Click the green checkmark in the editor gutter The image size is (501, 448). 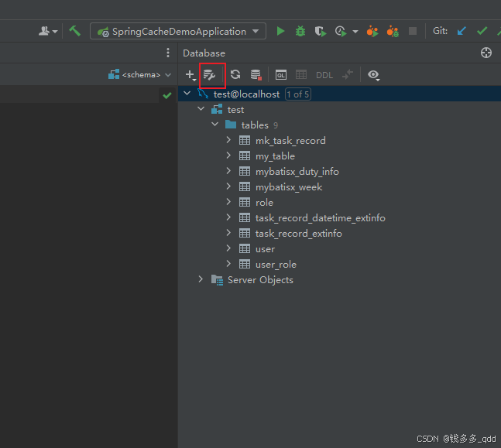pyautogui.click(x=166, y=95)
